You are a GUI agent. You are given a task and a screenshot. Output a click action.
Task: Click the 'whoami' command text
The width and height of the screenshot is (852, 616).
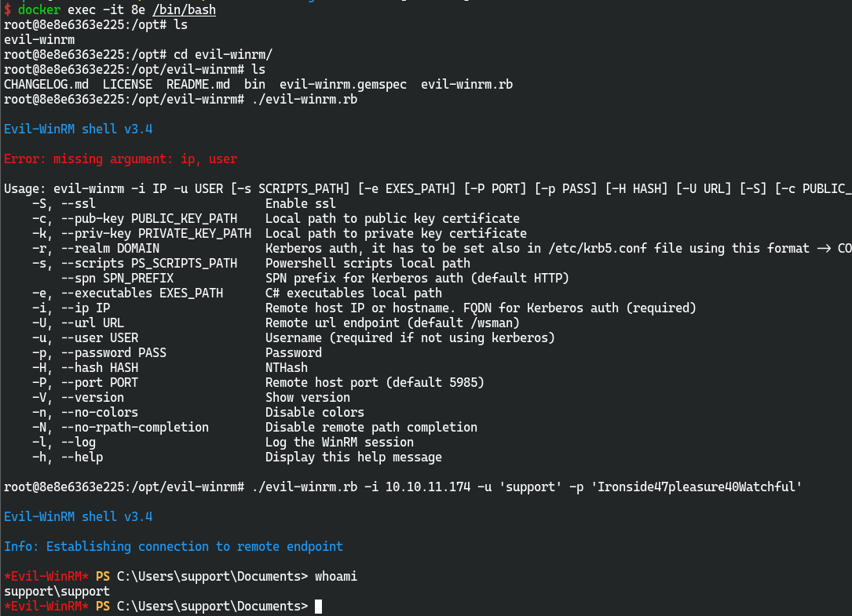point(336,576)
